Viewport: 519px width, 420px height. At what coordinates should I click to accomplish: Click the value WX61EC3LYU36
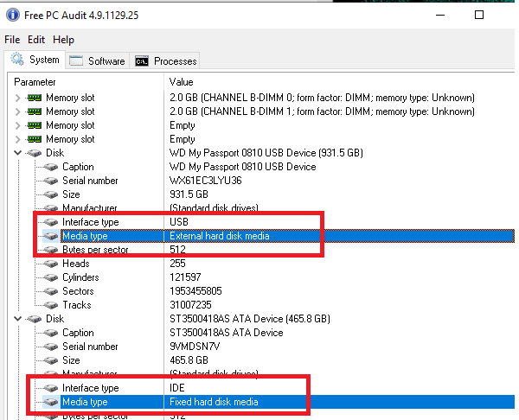[206, 181]
